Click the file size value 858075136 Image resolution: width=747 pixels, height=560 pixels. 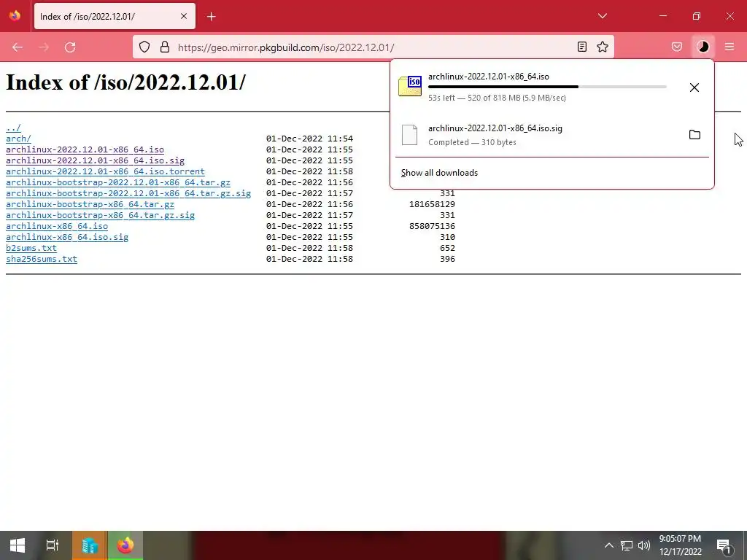pyautogui.click(x=432, y=226)
